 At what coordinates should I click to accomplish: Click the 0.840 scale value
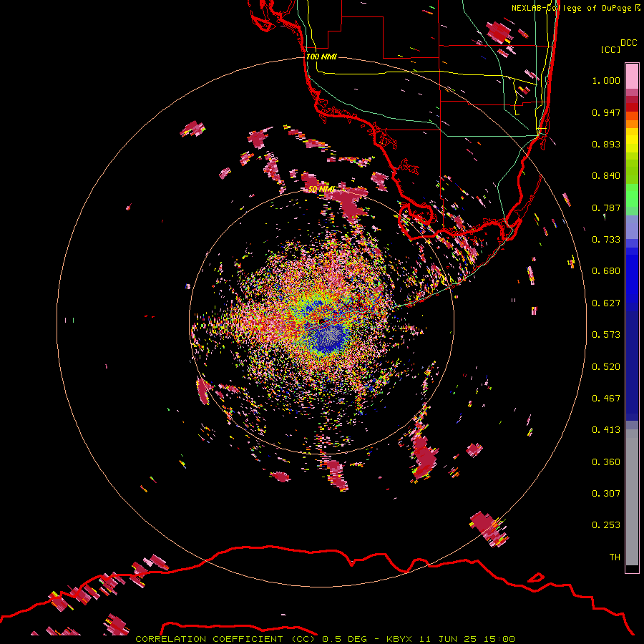[606, 176]
